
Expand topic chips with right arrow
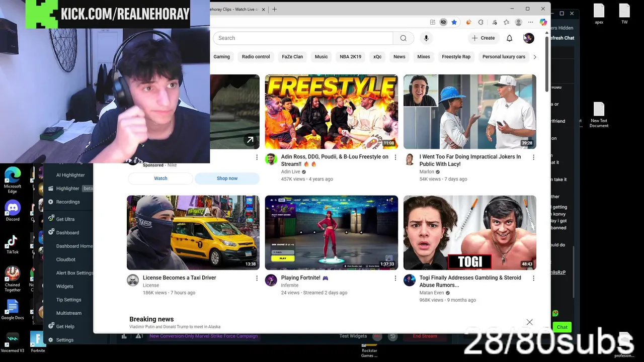pyautogui.click(x=534, y=57)
